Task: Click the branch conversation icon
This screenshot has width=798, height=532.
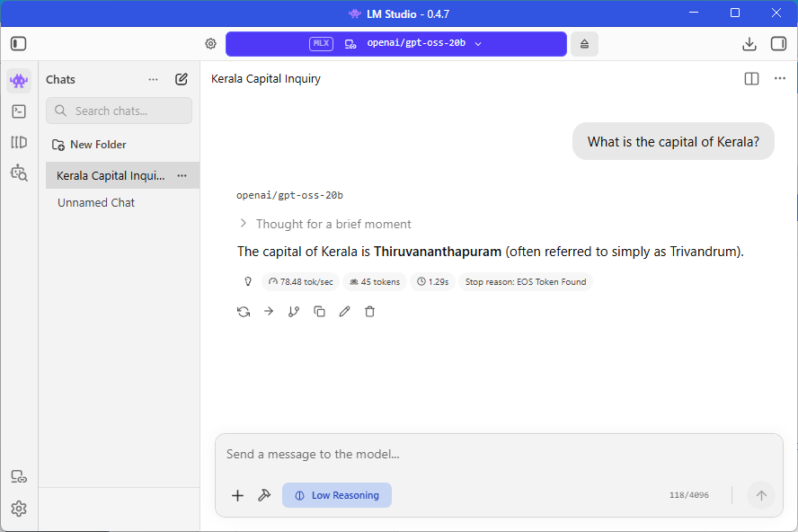Action: tap(294, 312)
